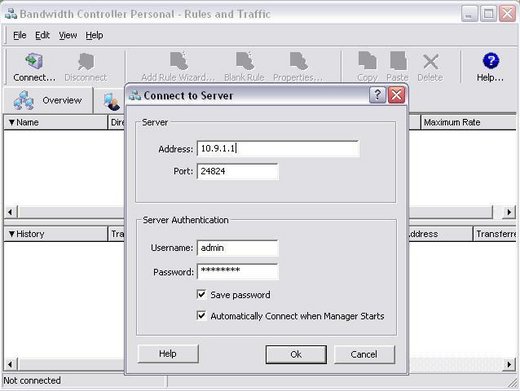This screenshot has height=391, width=520.
Task: Click the Maximum Rate column header
Action: (x=469, y=122)
